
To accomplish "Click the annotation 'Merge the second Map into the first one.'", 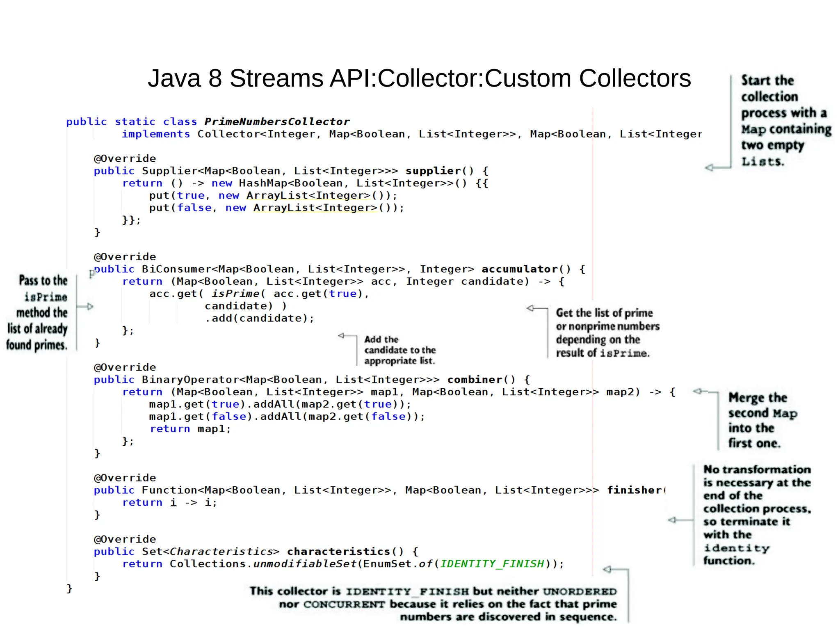I will coord(763,420).
